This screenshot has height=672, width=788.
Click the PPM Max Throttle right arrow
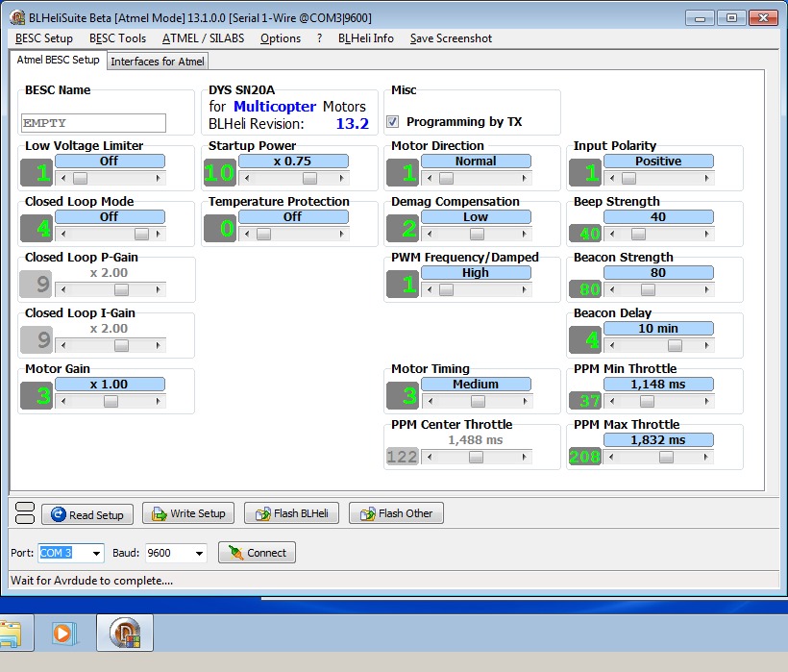click(x=706, y=457)
